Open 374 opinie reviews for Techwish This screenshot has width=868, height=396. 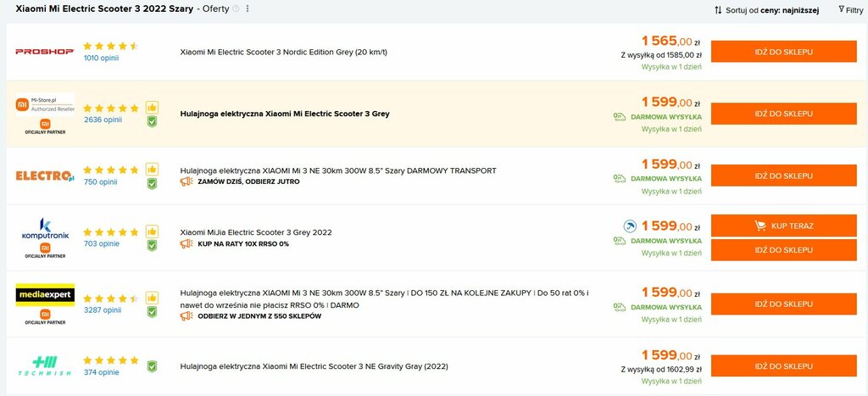click(x=102, y=372)
